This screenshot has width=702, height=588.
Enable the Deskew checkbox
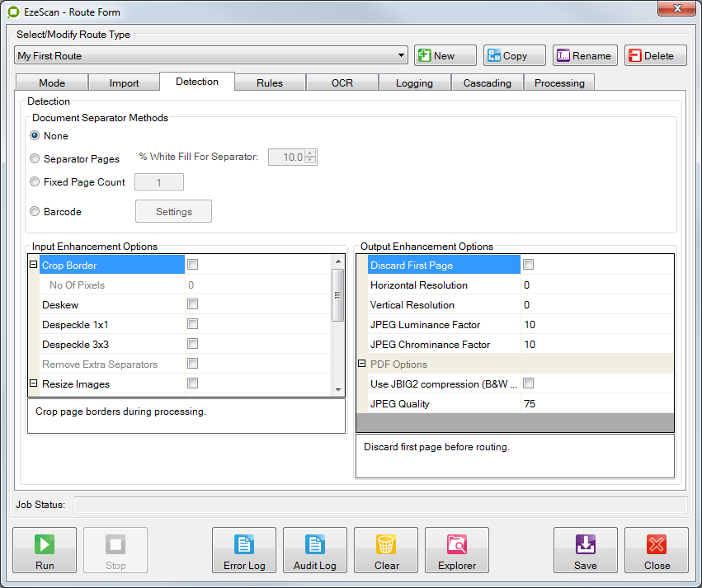[193, 304]
